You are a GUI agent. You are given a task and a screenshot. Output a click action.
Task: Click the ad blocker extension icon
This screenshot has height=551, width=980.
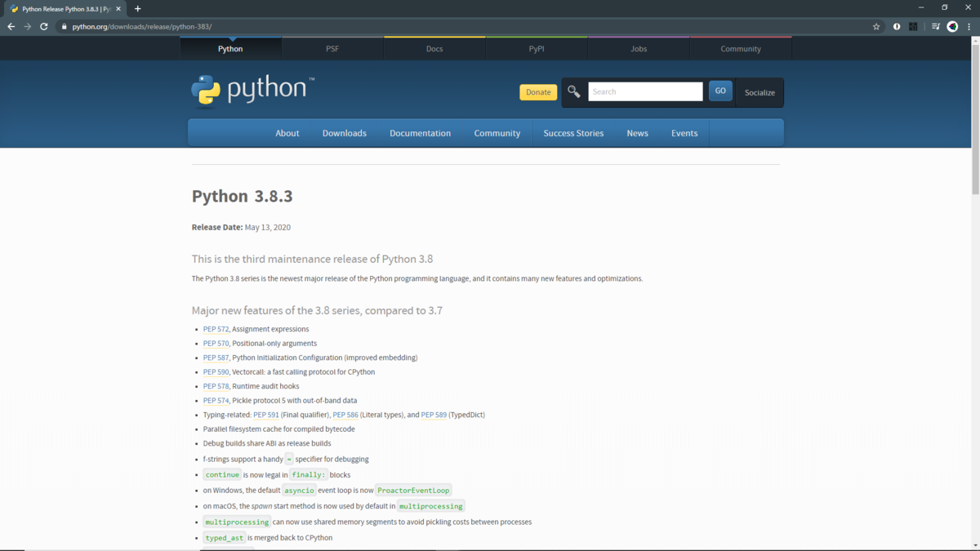pos(896,26)
